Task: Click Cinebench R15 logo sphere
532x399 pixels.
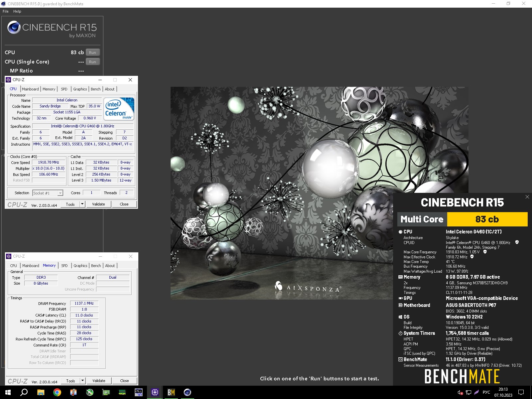Action: coord(14,27)
